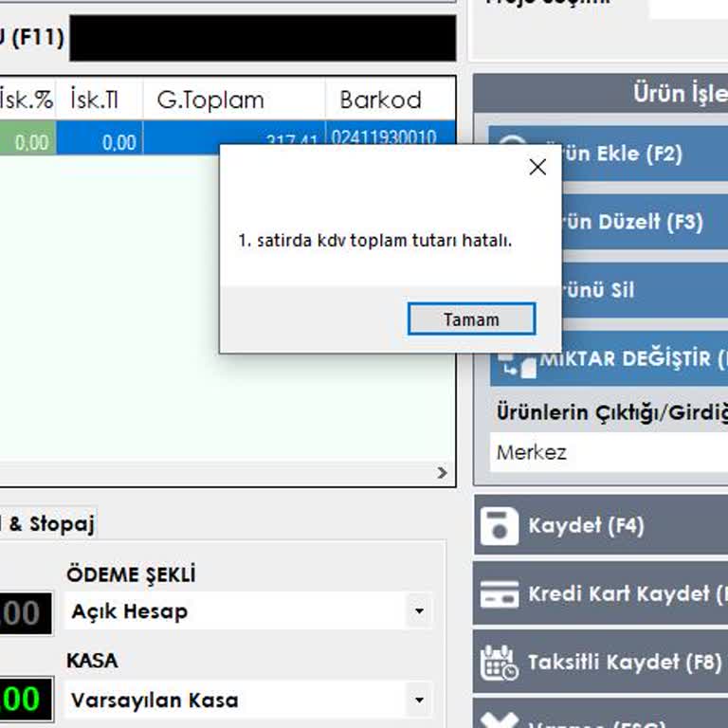728x728 pixels.
Task: Close the error dialog with the X
Action: [537, 167]
